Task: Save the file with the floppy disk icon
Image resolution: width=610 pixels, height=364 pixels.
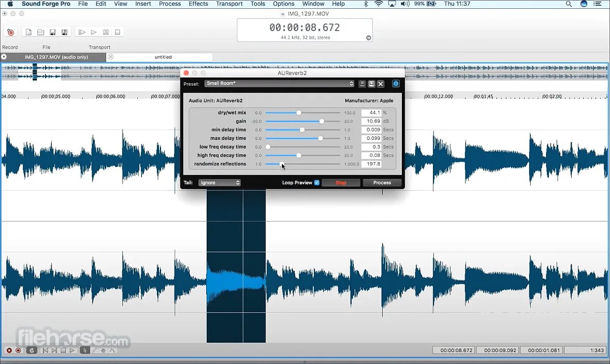Action: 52,32
